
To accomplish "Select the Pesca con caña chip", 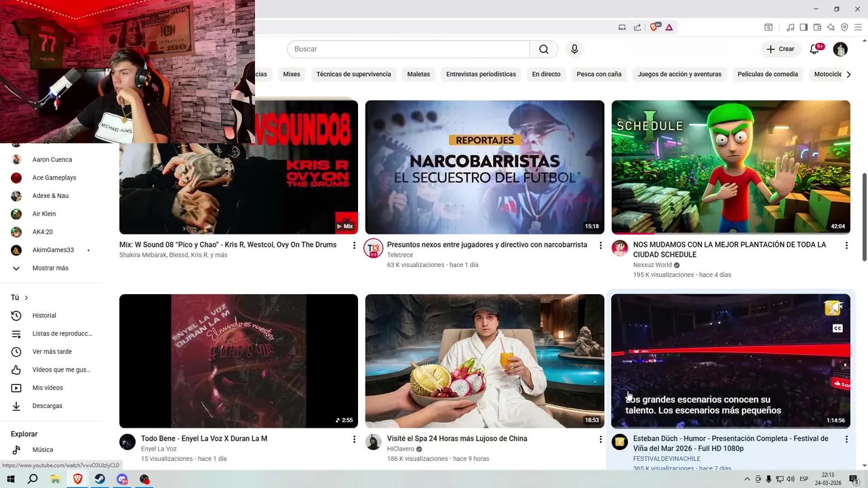I will 599,74.
